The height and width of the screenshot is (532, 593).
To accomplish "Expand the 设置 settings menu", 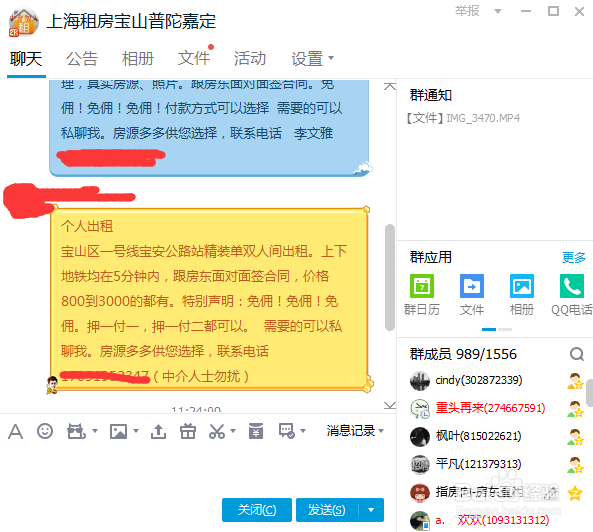I will (x=312, y=59).
